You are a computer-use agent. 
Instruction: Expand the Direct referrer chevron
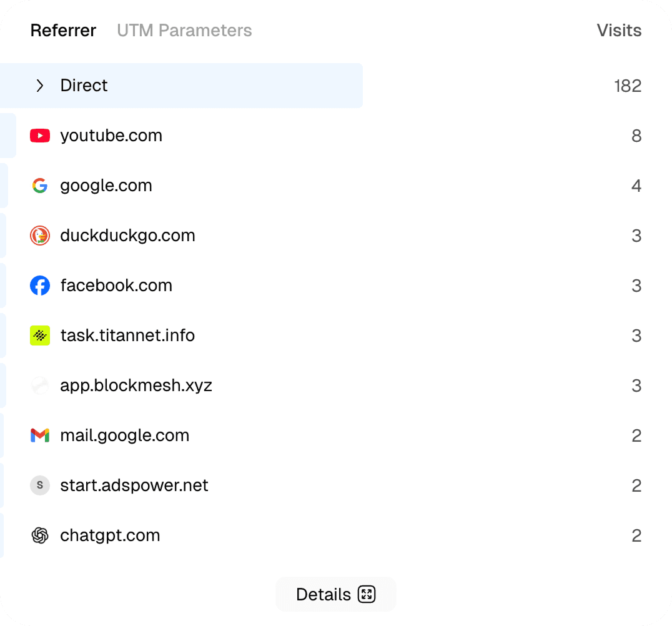[40, 86]
